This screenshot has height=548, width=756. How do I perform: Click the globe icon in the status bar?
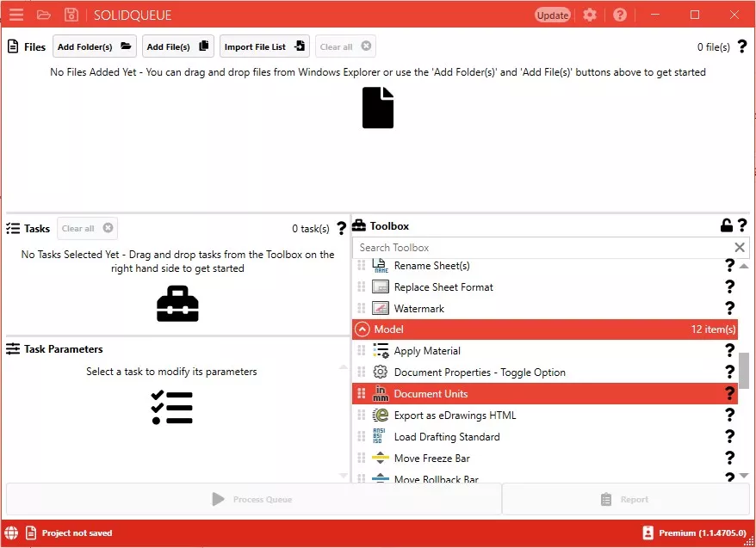[10, 533]
